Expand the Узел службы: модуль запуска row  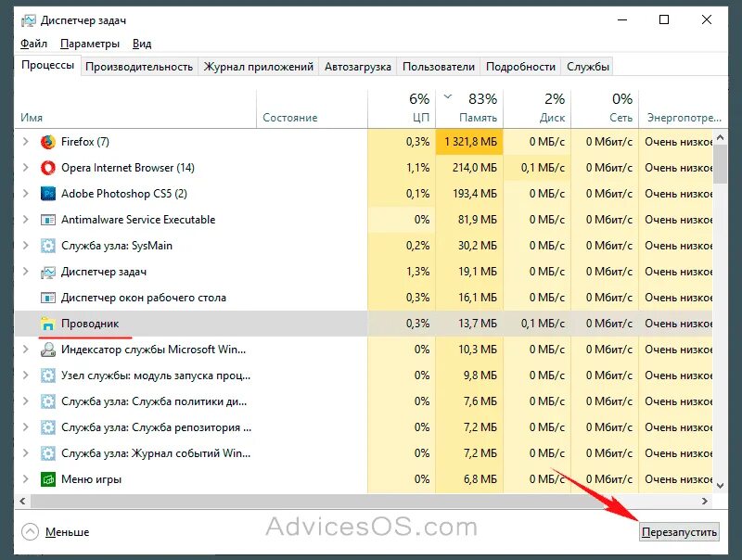click(26, 375)
